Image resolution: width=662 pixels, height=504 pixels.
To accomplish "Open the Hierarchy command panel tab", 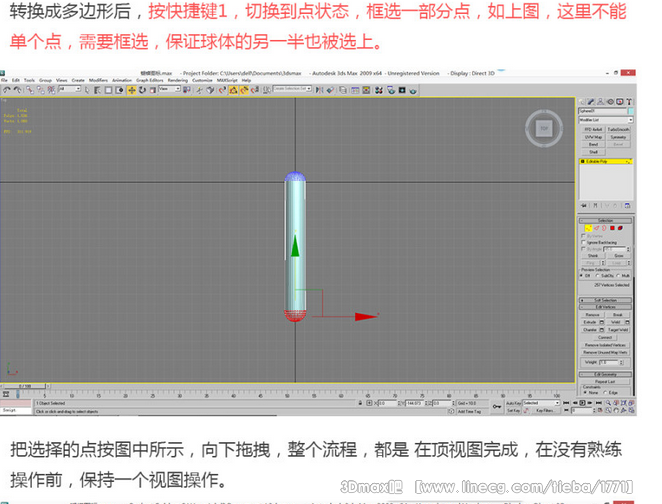I will coord(601,102).
